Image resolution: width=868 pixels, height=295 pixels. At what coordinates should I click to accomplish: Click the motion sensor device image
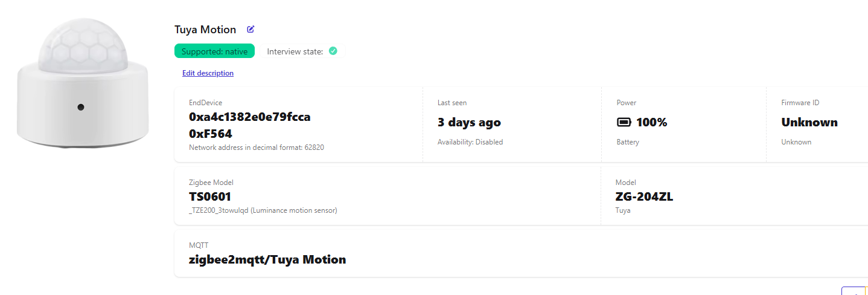click(83, 85)
